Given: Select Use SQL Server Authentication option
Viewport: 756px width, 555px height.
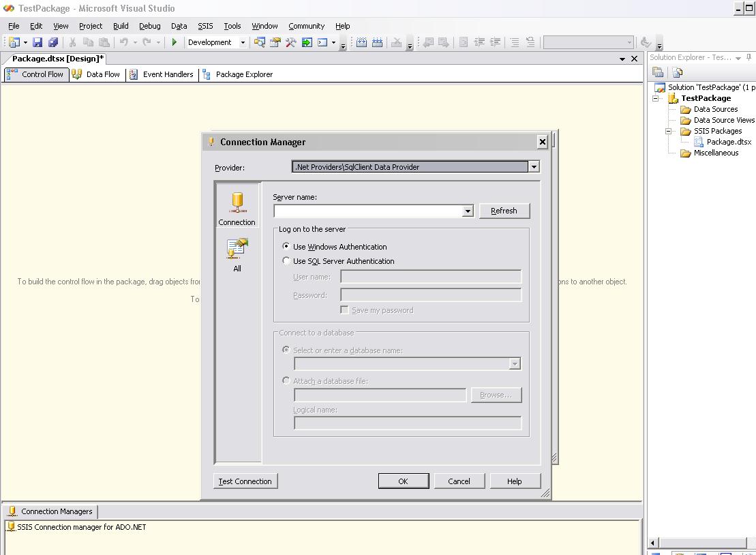Looking at the screenshot, I should [x=286, y=260].
